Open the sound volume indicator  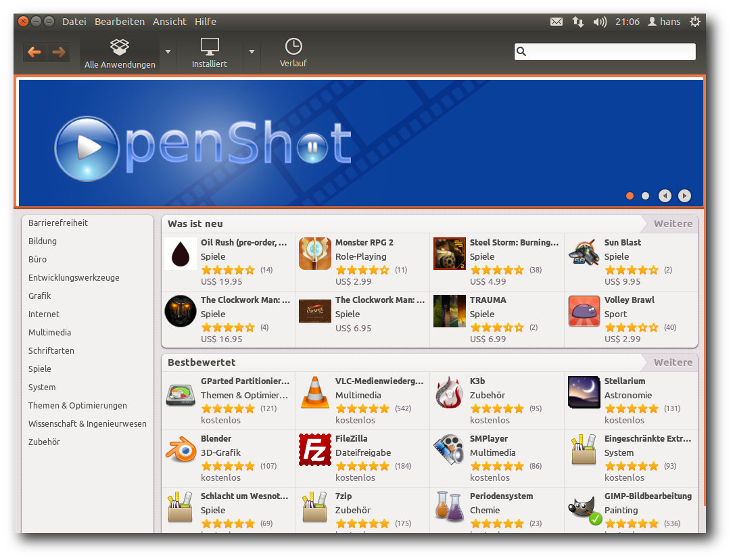click(600, 22)
